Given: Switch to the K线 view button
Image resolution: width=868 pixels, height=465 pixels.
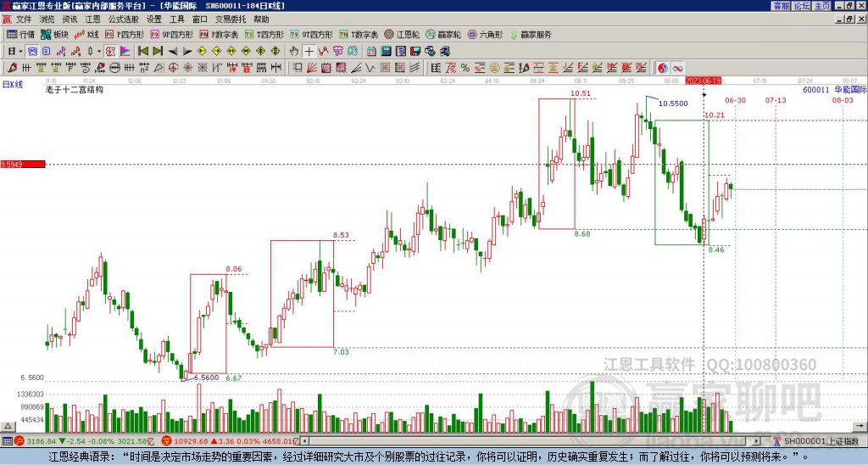Looking at the screenshot, I should tap(87, 34).
